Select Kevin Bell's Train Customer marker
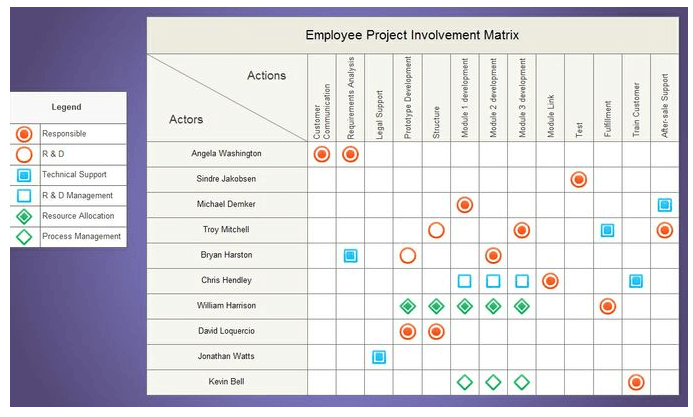This screenshot has width=693, height=417. click(636, 382)
